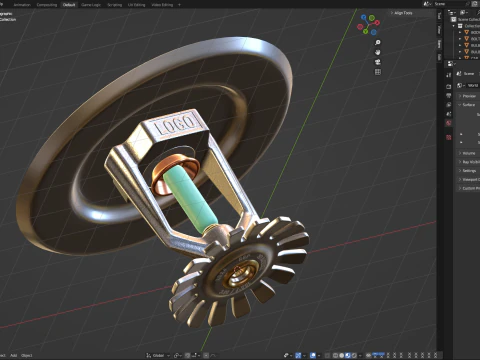
Task: Open object type visibility dropdown
Action: click(288, 355)
